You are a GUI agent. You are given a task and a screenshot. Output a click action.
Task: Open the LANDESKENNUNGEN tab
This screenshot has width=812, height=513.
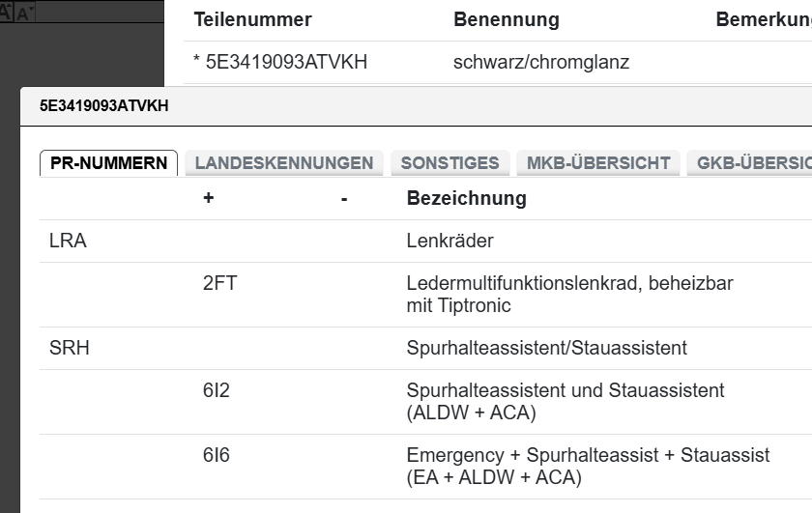pos(284,163)
